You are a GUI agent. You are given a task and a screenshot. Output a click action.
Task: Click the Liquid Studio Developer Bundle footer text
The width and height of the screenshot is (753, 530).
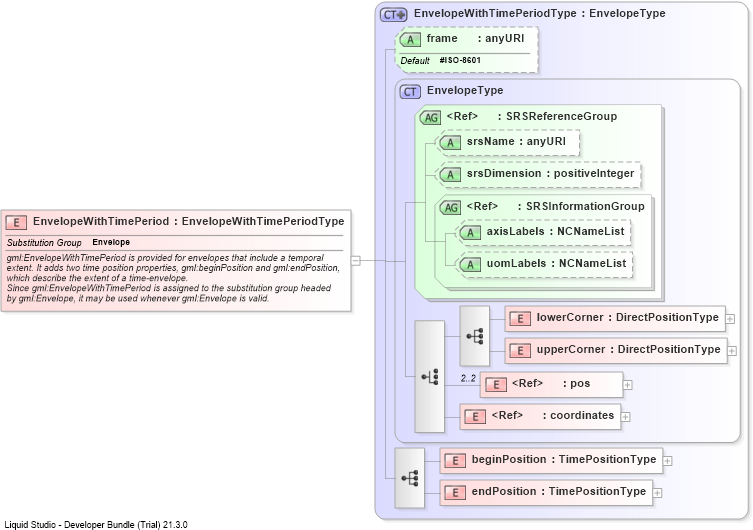(x=96, y=525)
